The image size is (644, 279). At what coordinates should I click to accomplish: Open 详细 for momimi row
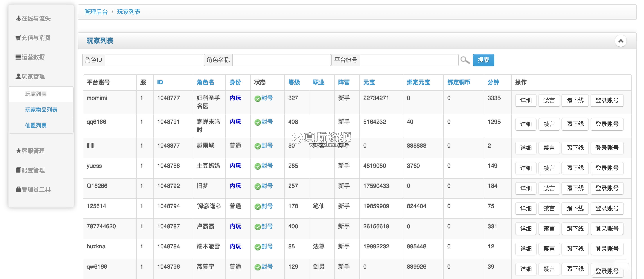point(526,100)
